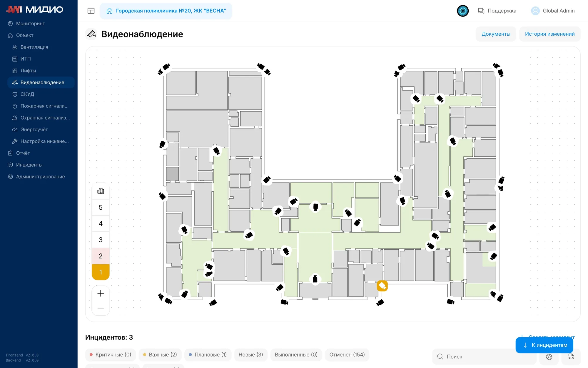
Task: Click the Поиск search field
Action: tap(484, 357)
